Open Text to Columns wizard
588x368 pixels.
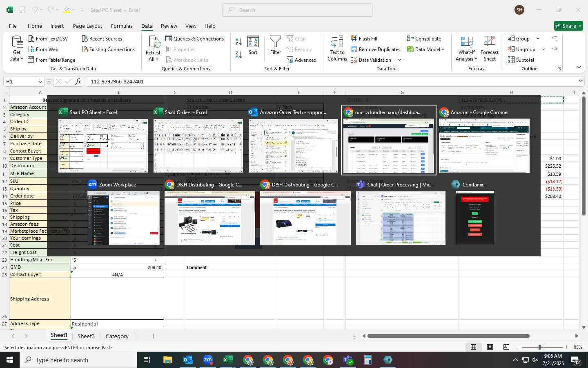[337, 49]
